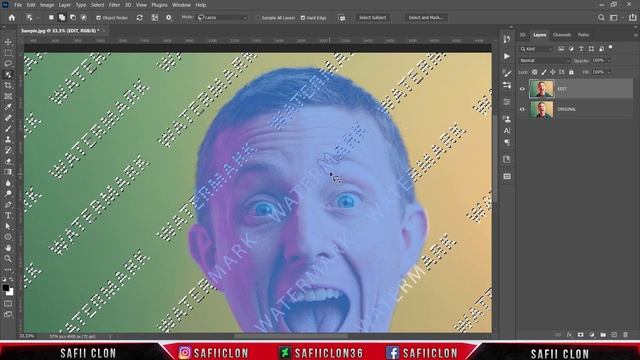The width and height of the screenshot is (640, 360).
Task: Select the Spot Healing Brush tool
Action: (x=8, y=118)
